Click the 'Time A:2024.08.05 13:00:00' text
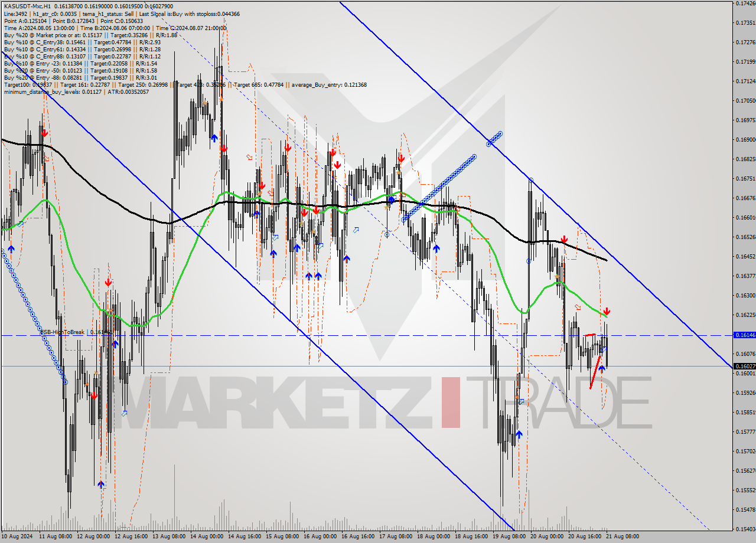Viewport: 756px width, 543px height. point(39,28)
